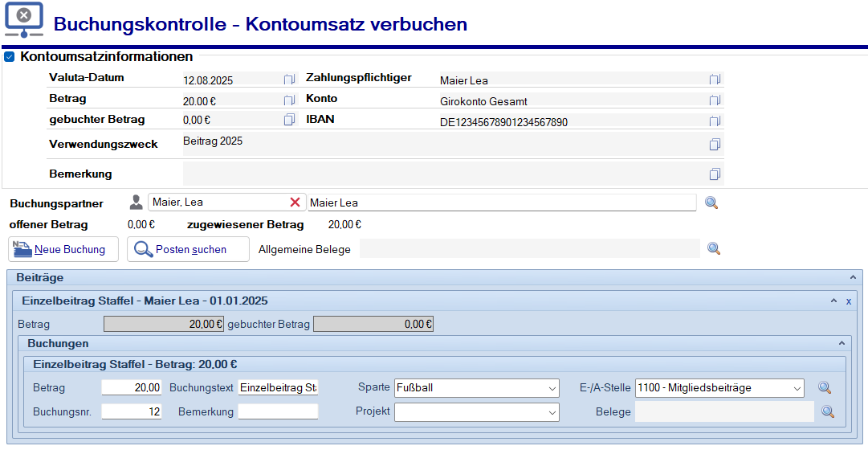The height and width of the screenshot is (450, 868).
Task: Open the E-/A-Stelle dropdown
Action: click(796, 389)
